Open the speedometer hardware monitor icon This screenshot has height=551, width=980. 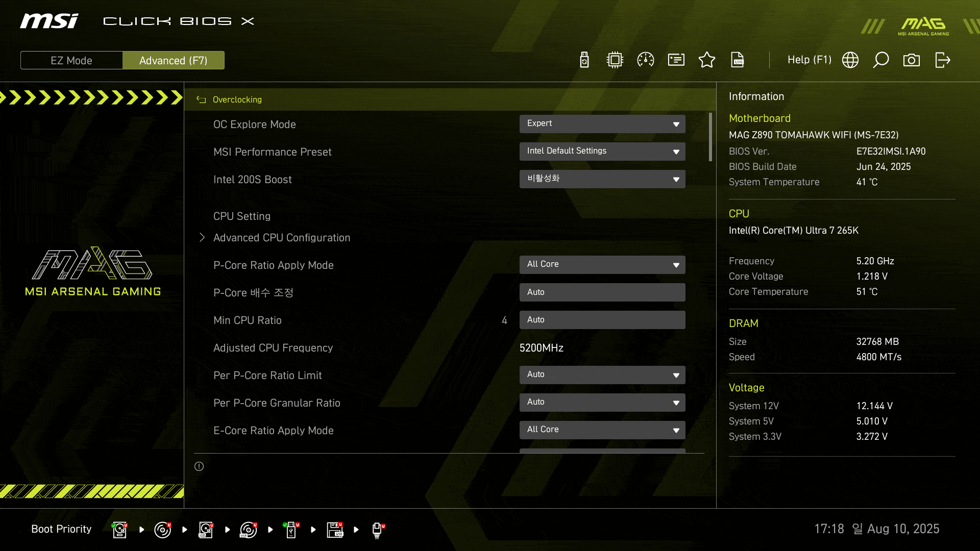coord(646,60)
